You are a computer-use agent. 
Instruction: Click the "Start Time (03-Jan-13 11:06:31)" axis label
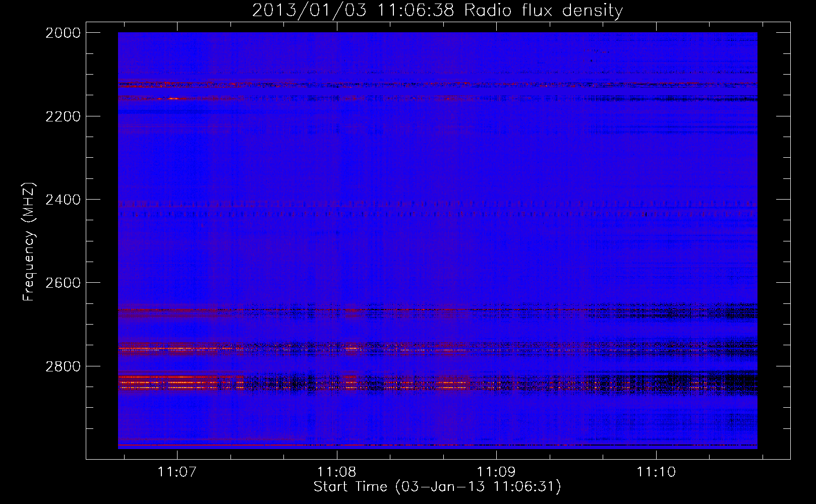click(x=437, y=487)
